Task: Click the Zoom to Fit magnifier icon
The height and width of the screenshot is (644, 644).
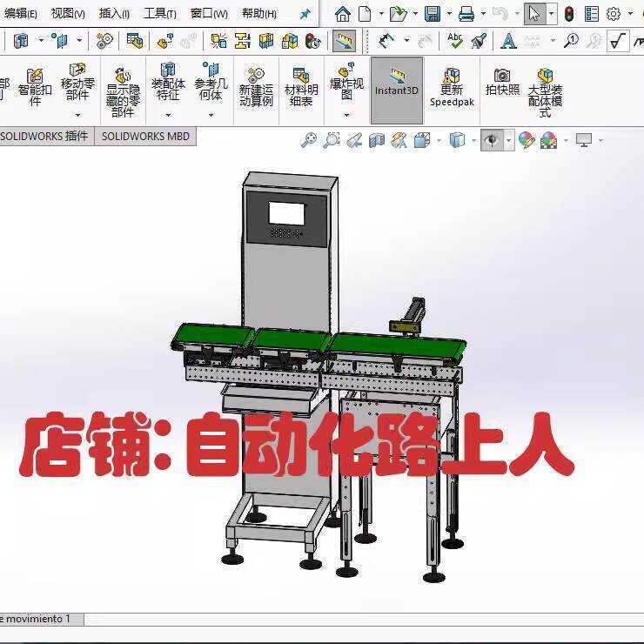Action: click(308, 140)
